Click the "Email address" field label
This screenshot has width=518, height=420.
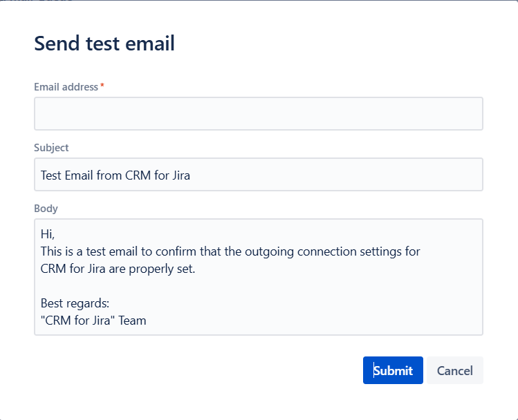pyautogui.click(x=66, y=87)
